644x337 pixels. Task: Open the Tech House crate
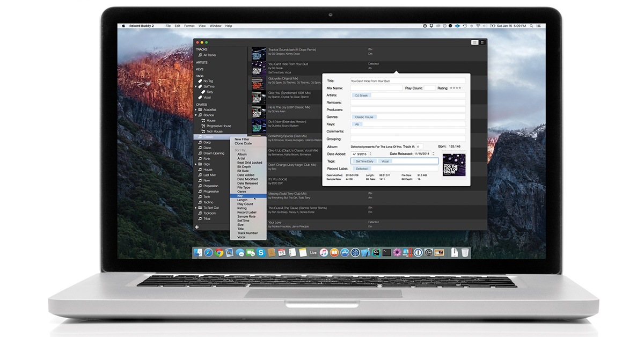(214, 131)
